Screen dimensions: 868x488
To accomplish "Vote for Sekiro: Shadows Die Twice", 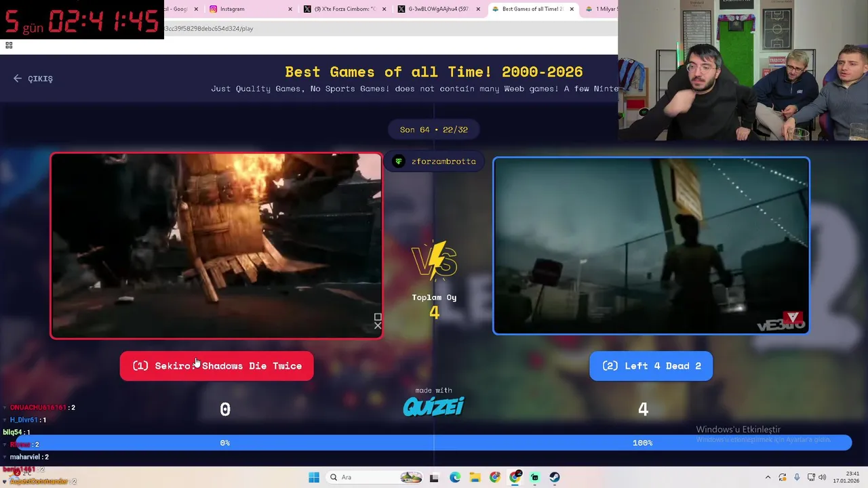I will click(x=216, y=366).
